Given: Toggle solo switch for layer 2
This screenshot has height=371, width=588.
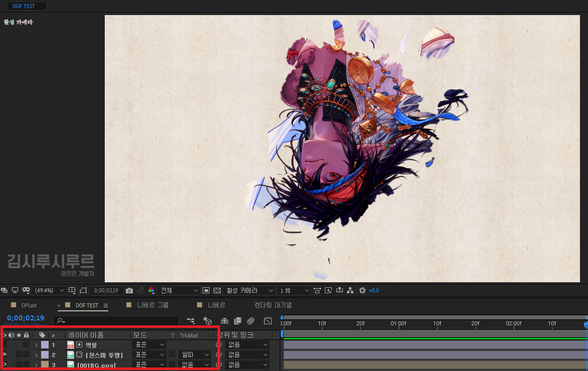Looking at the screenshot, I should [19, 354].
